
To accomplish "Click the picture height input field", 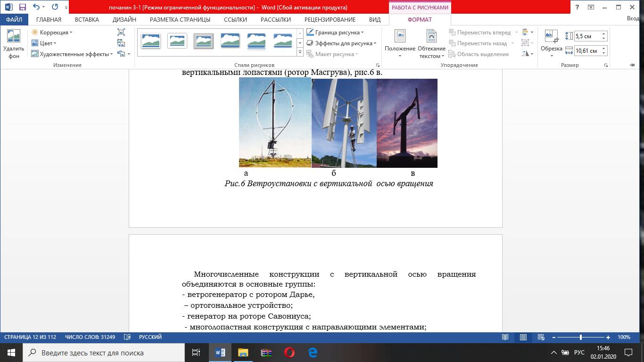I will [587, 36].
